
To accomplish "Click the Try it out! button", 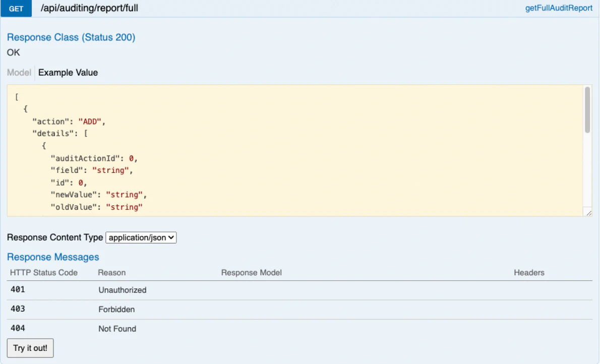I will pos(30,348).
